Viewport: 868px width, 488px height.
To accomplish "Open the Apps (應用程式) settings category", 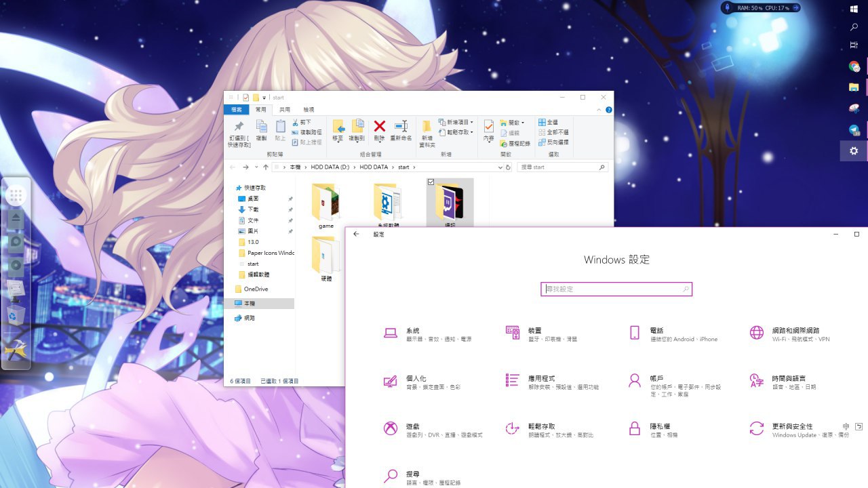I will tap(552, 382).
